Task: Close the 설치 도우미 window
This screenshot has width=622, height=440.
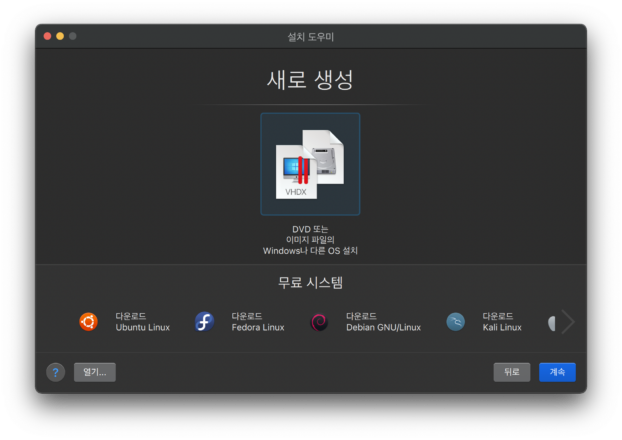Action: pyautogui.click(x=47, y=36)
